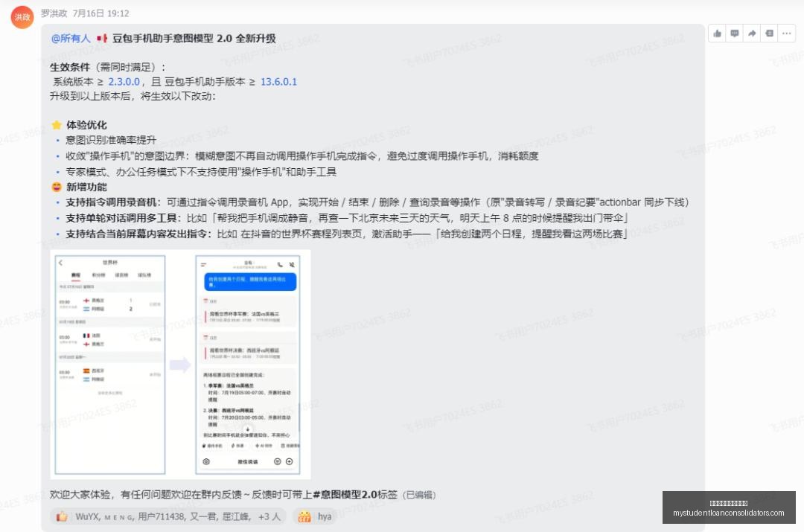Viewport: 804px width, 532px height.
Task: Click the pin/tag icon in message toolbar
Action: 769,33
